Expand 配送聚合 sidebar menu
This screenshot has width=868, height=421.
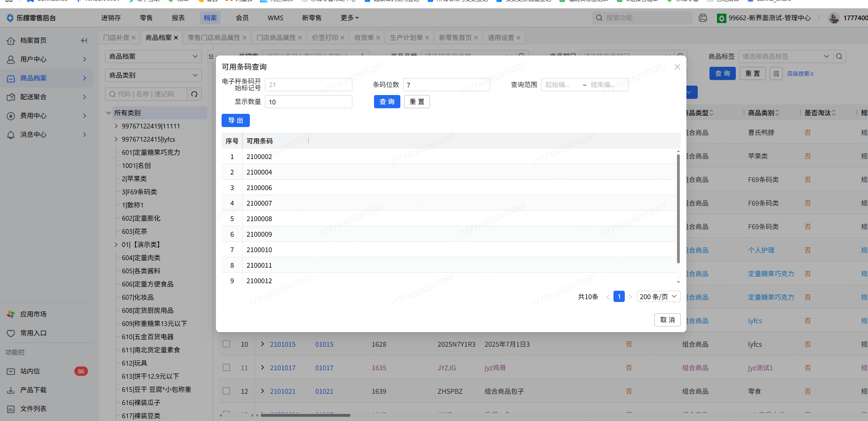tap(47, 97)
